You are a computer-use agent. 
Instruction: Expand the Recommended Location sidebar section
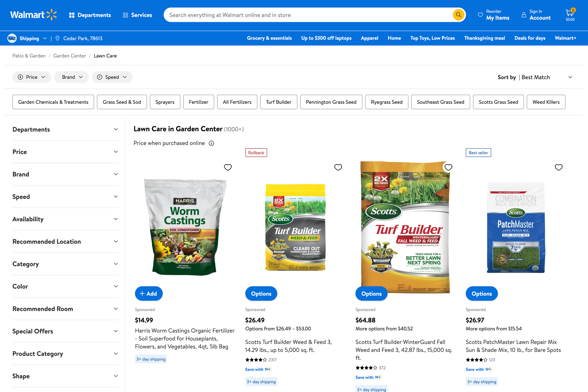pyautogui.click(x=65, y=241)
